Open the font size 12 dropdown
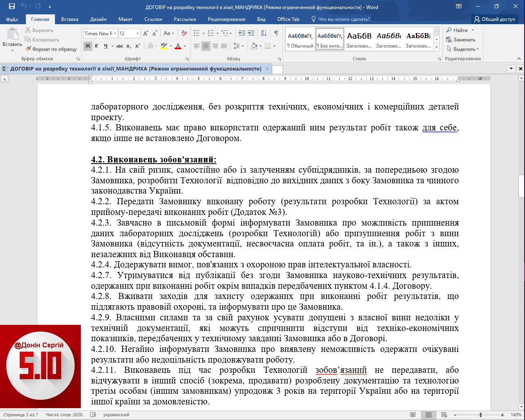Image resolution: width=525 pixels, height=420 pixels. [137, 34]
